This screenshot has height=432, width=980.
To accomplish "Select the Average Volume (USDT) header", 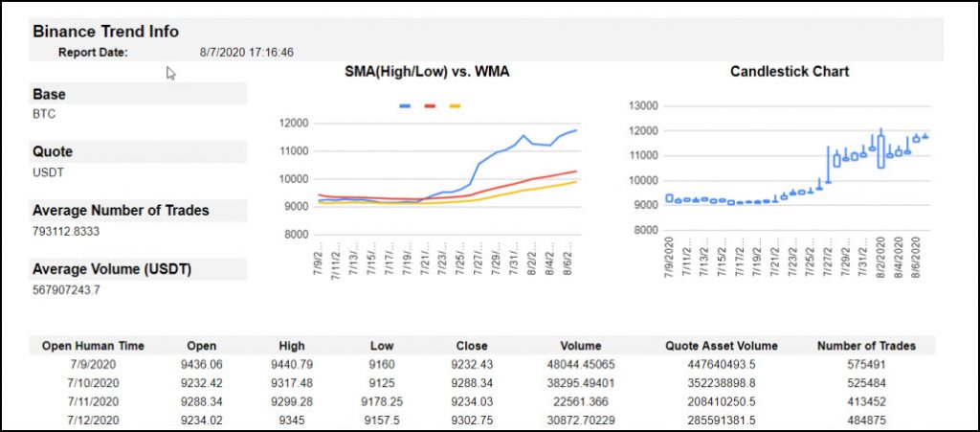I will [138, 269].
